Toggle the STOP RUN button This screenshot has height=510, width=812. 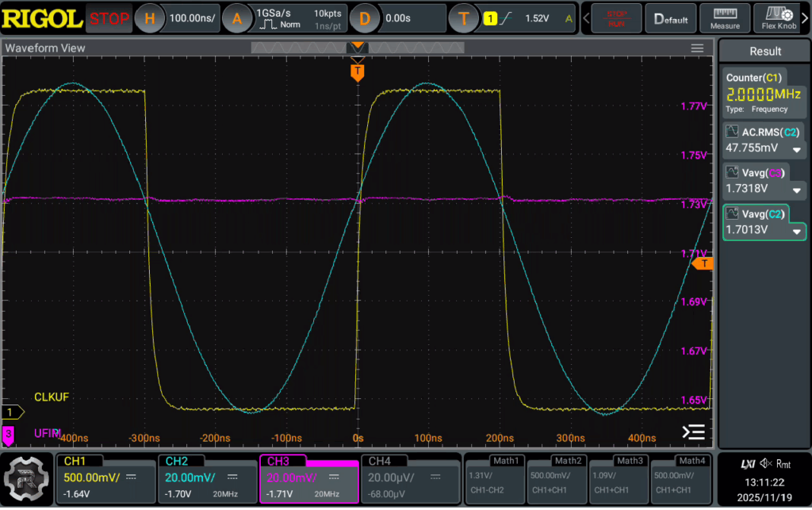(616, 19)
